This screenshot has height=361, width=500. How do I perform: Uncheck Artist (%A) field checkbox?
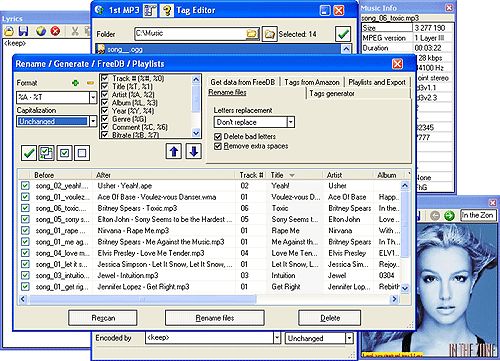pos(105,94)
